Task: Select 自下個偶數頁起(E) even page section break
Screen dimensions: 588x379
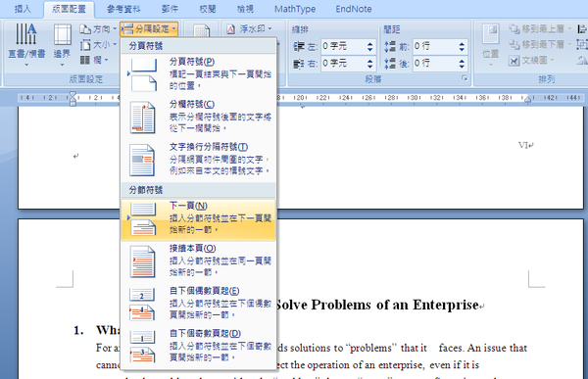Action: click(199, 303)
